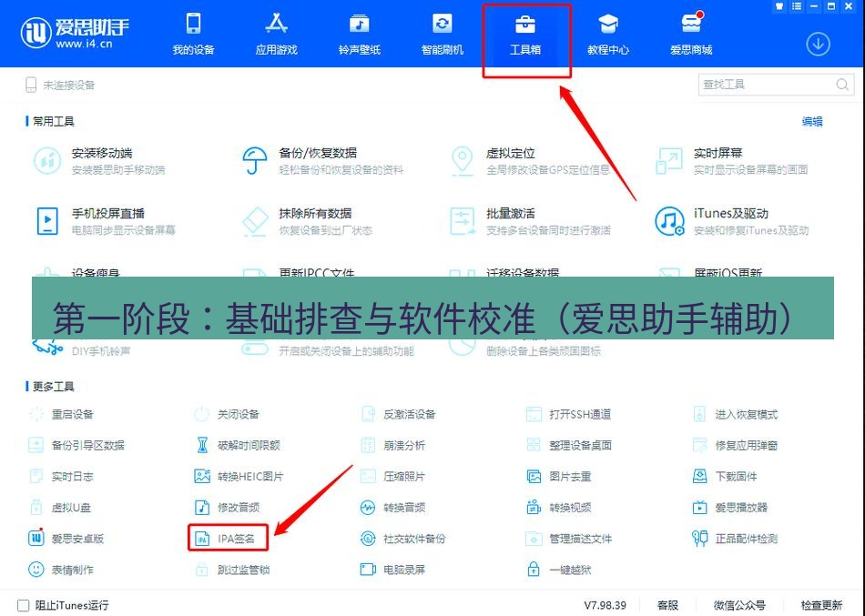Click the 编辑 edit link

coord(811,121)
